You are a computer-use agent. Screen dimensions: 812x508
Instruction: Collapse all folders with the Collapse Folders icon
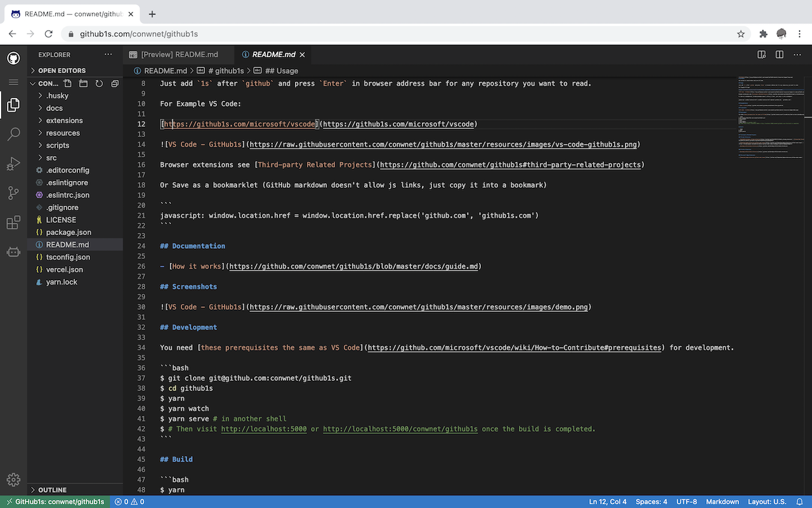[x=115, y=83]
